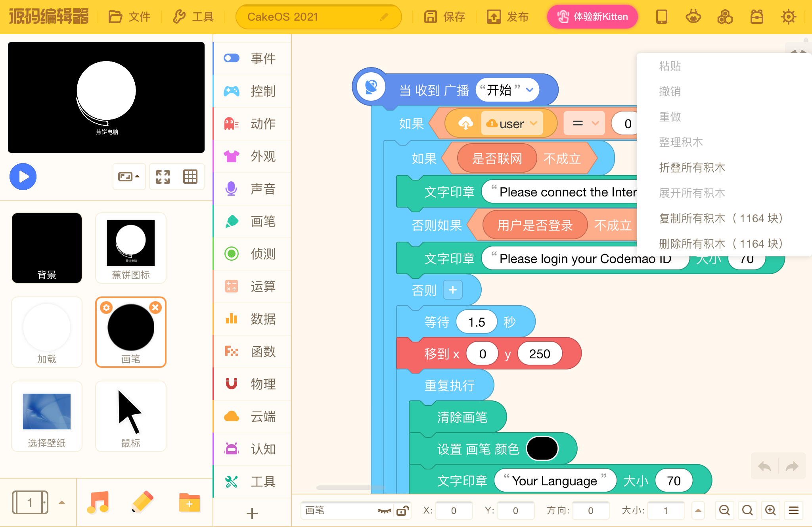Expand sprite properties arrow next to 大小
This screenshot has height=527, width=812.
pyautogui.click(x=698, y=510)
